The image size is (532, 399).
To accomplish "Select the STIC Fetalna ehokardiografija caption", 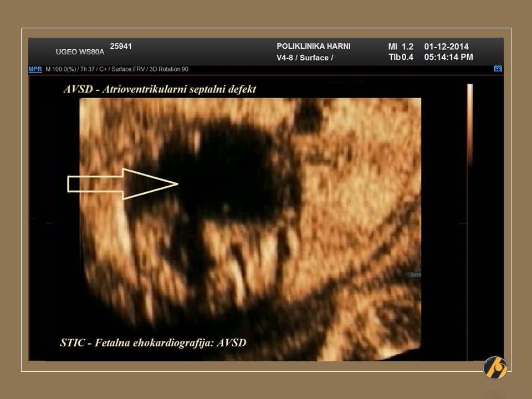I will coord(153,342).
